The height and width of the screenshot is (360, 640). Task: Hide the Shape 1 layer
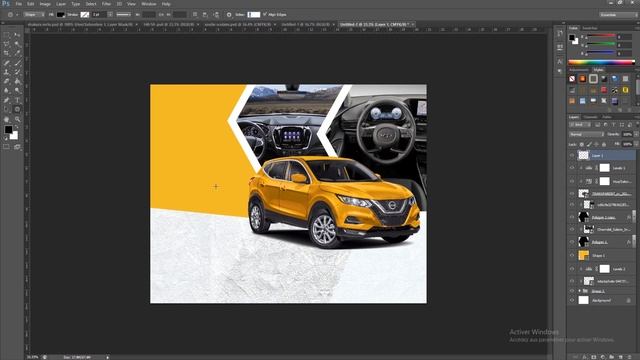coord(572,256)
